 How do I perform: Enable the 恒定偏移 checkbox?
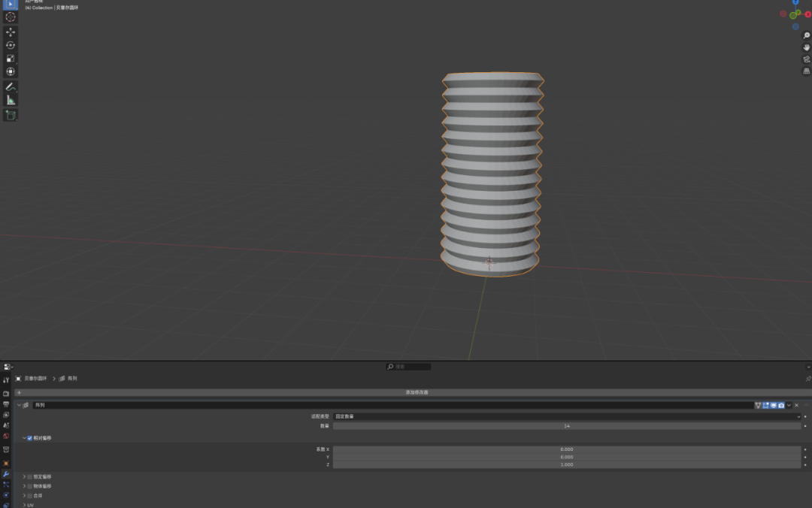29,476
